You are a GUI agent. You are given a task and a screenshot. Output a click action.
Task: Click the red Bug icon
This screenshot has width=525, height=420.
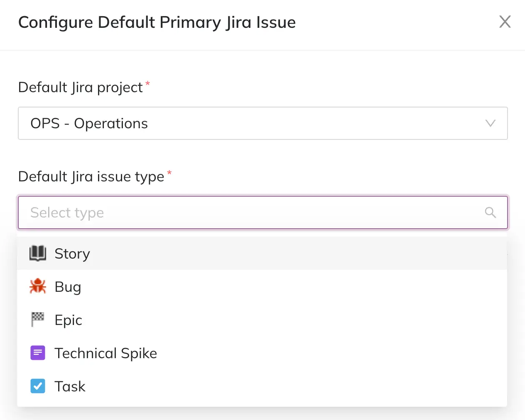click(38, 286)
